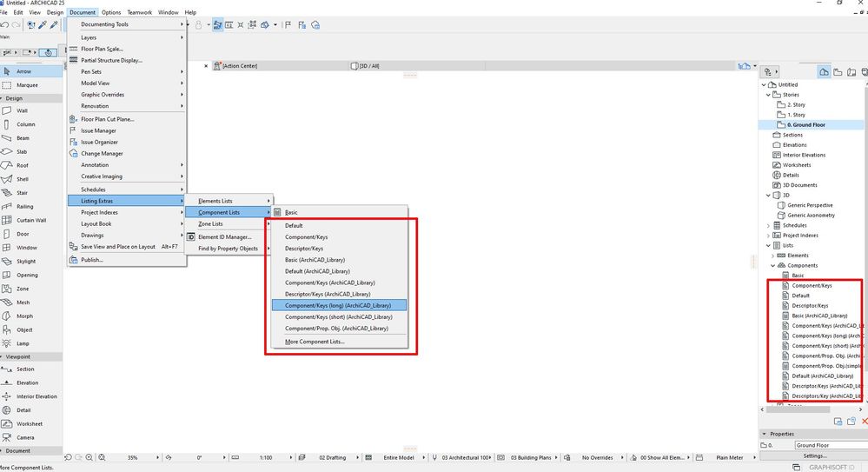This screenshot has height=472, width=868.
Task: Select the Shell tool
Action: [x=31, y=179]
